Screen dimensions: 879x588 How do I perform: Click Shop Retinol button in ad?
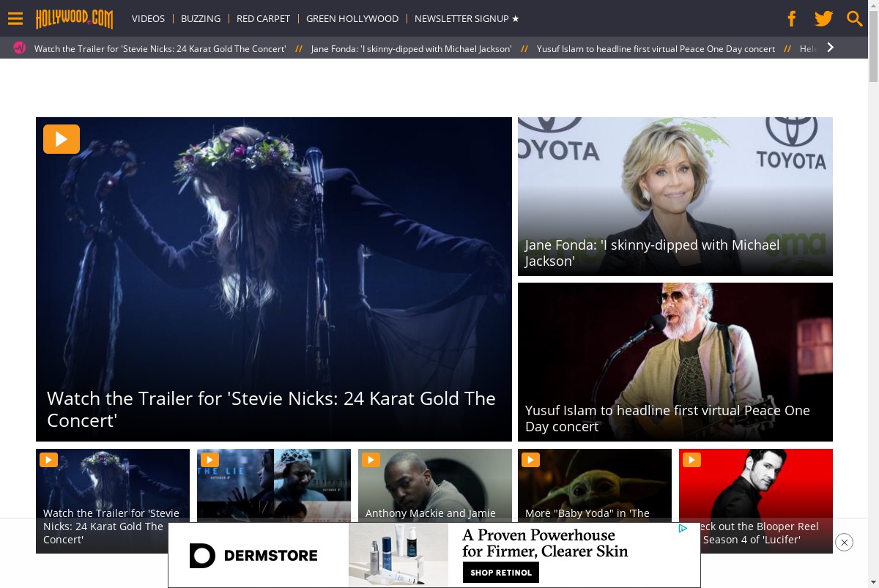pos(501,573)
